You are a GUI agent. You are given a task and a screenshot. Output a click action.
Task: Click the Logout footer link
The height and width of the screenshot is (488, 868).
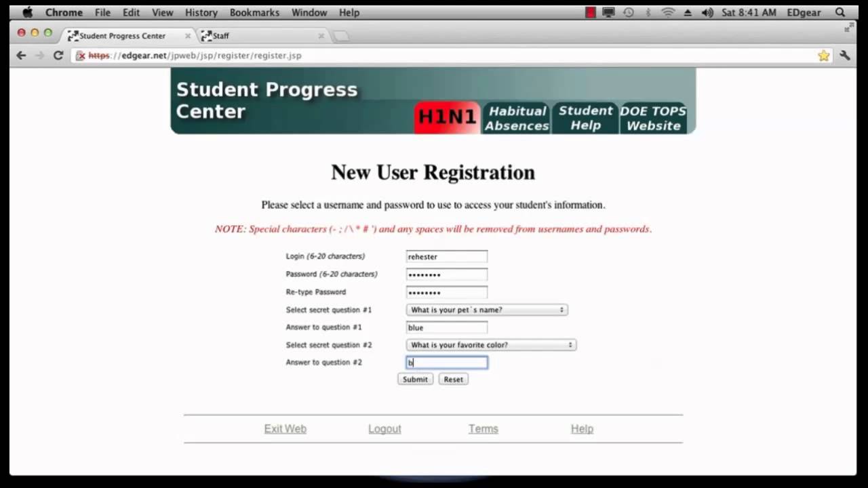pos(384,429)
